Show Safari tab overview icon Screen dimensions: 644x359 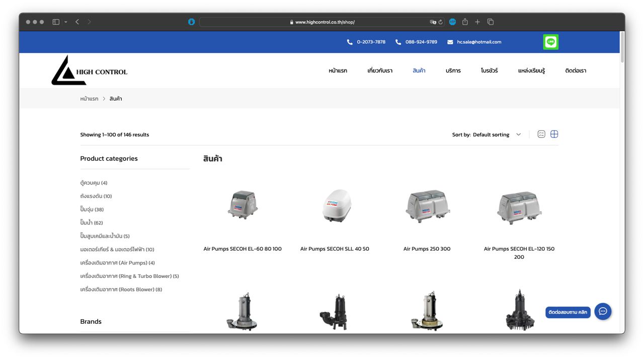point(491,22)
